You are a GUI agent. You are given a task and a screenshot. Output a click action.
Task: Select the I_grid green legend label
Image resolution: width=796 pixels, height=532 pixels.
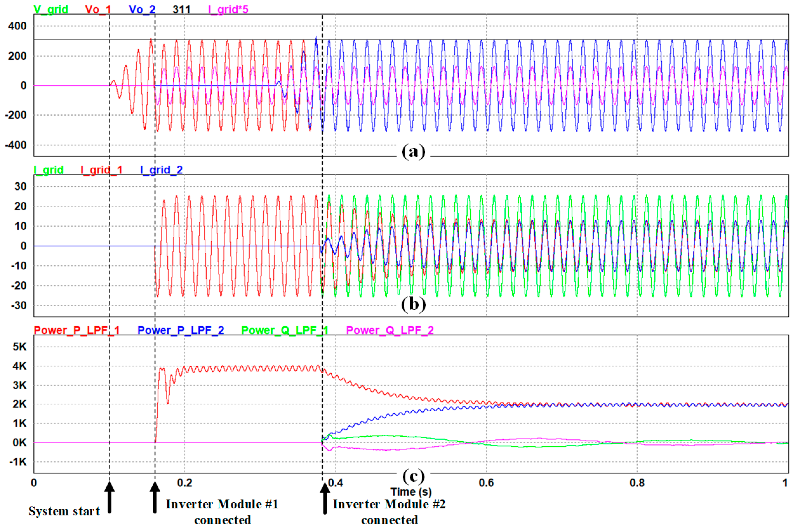click(49, 170)
